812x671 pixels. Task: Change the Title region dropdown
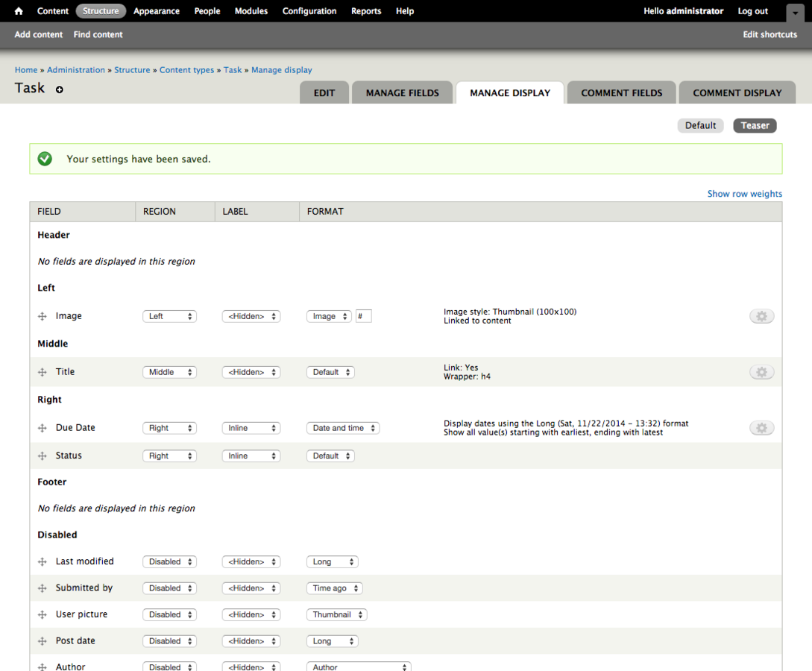pyautogui.click(x=169, y=372)
